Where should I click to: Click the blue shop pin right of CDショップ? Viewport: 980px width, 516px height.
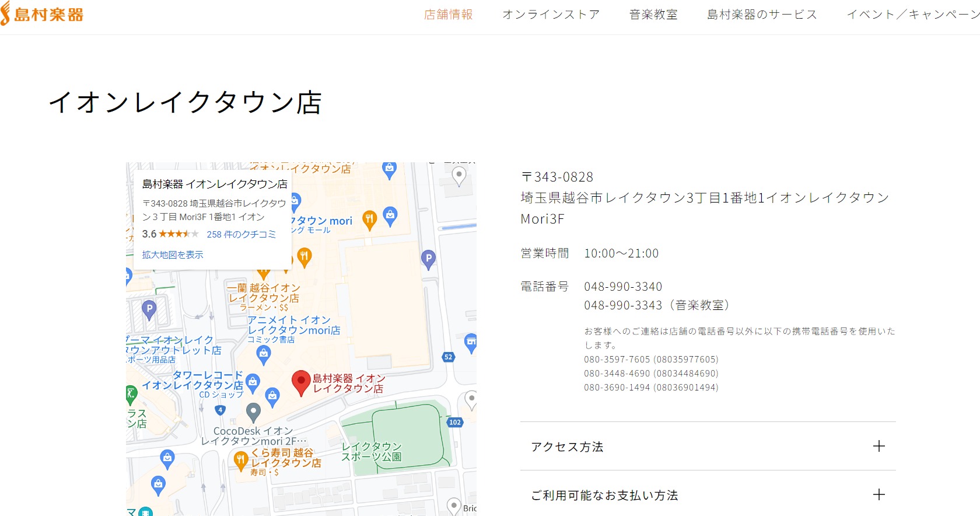(x=272, y=398)
